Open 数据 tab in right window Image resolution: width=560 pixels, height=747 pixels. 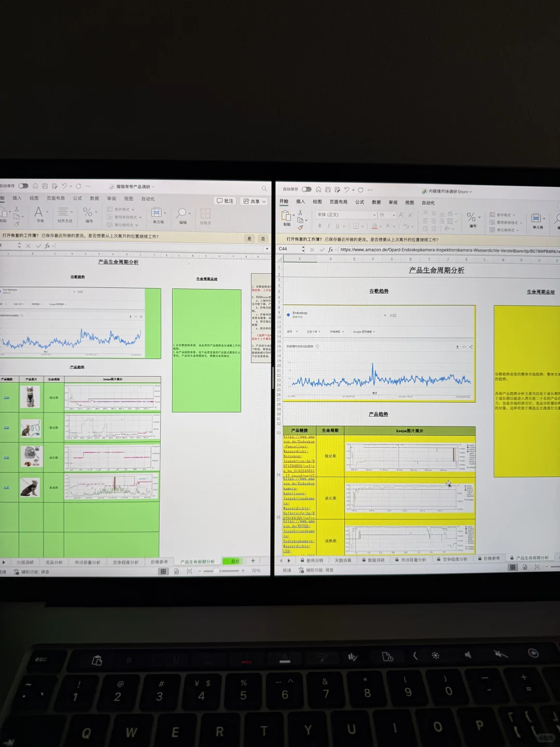(376, 202)
